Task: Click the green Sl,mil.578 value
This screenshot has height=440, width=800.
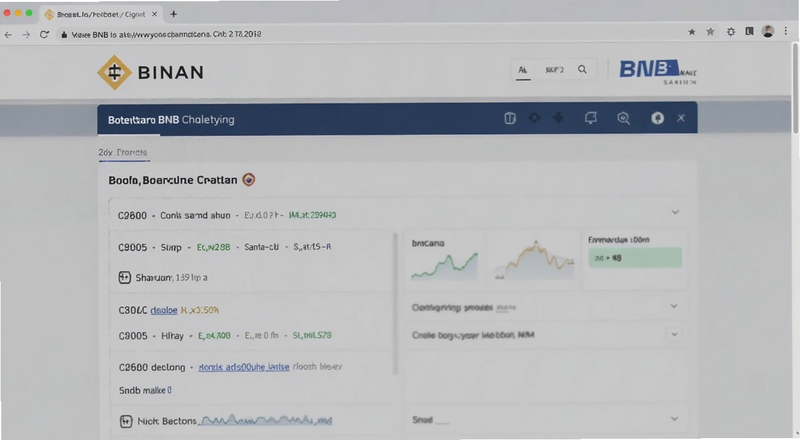Action: pos(312,335)
